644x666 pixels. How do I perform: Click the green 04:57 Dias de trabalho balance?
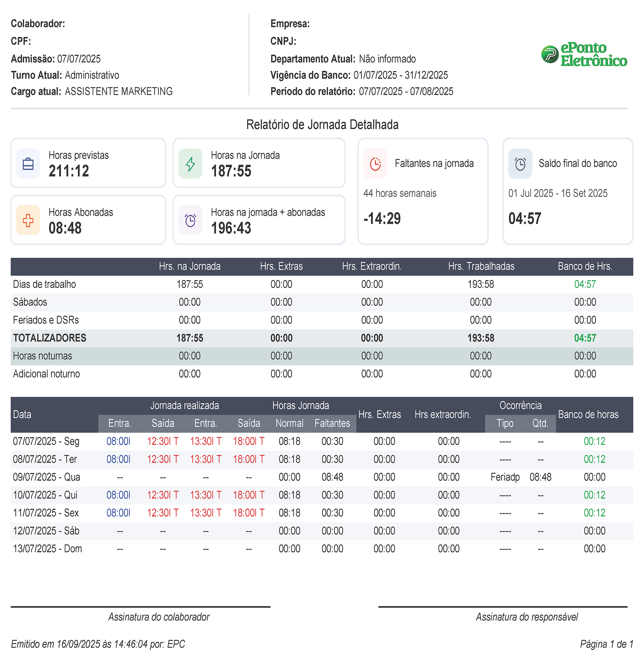click(x=585, y=285)
